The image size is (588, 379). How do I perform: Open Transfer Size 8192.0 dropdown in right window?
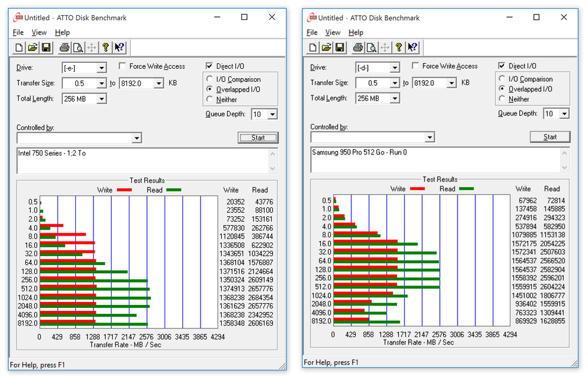pyautogui.click(x=452, y=83)
